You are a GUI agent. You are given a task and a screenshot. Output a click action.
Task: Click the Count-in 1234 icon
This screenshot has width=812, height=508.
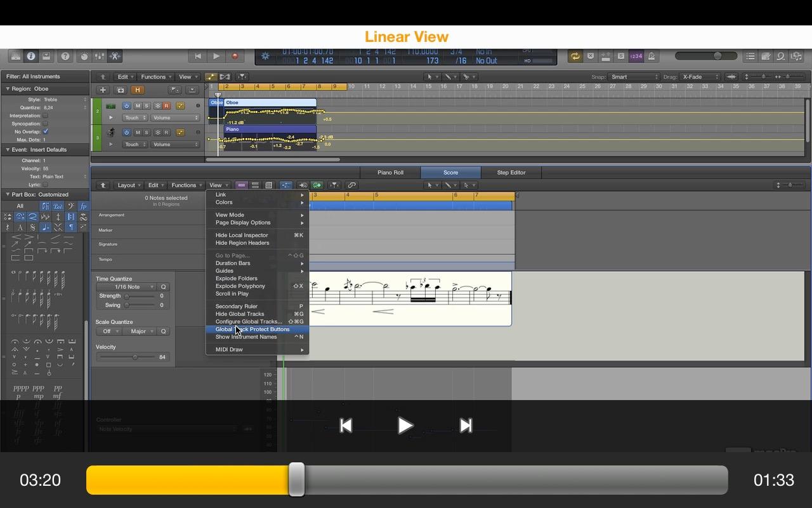(636, 57)
